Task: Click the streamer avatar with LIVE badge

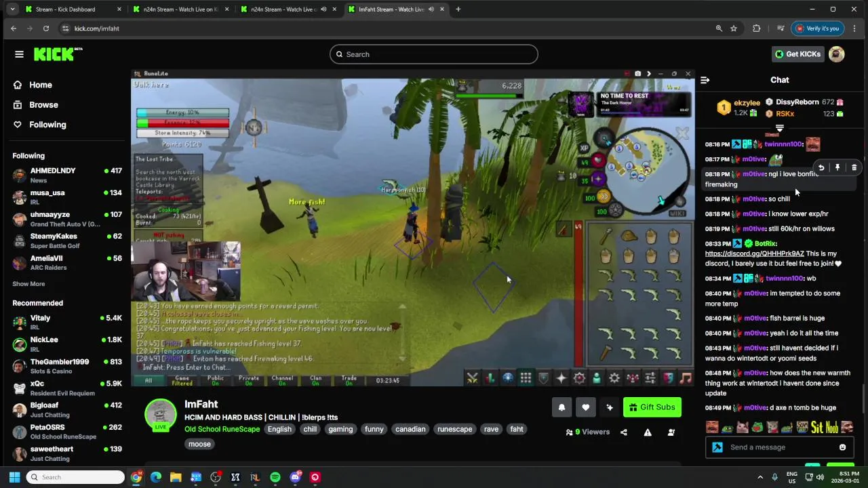Action: point(161,415)
